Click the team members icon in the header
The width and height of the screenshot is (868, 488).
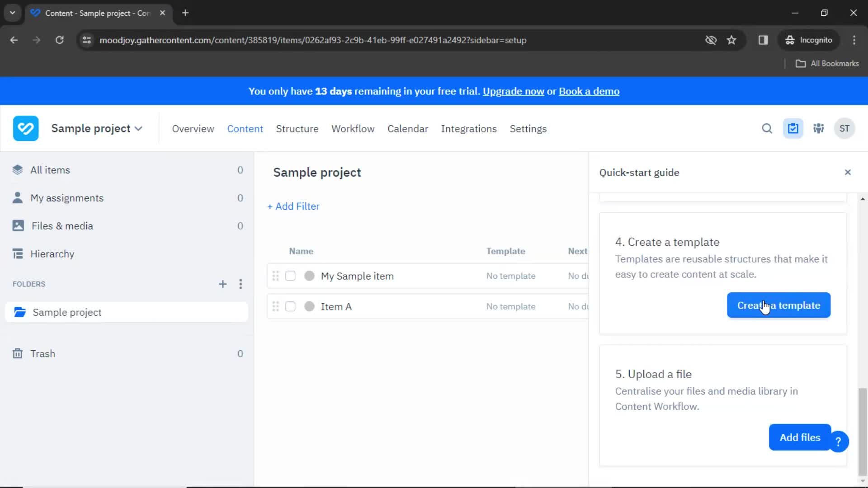click(819, 129)
